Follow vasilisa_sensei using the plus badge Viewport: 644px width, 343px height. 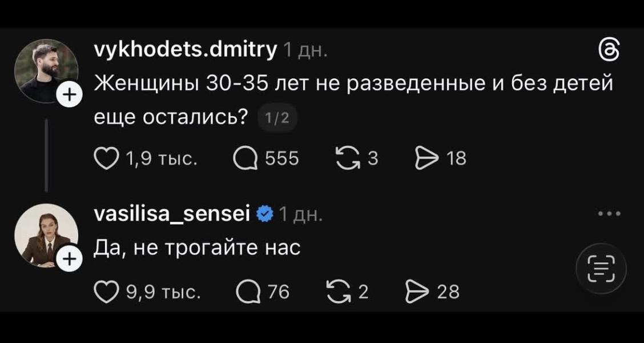70,258
